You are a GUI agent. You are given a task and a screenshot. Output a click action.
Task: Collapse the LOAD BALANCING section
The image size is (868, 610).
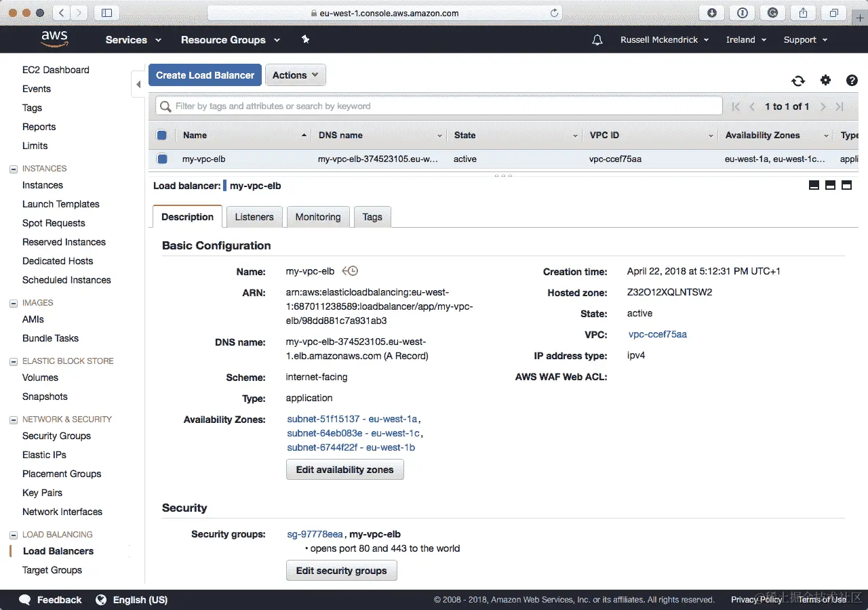14,535
